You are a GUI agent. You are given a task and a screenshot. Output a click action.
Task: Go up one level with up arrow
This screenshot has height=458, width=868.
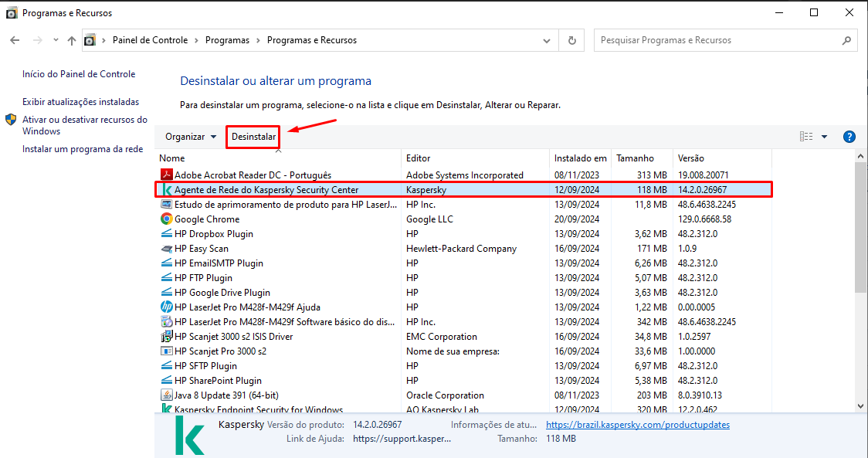[71, 40]
